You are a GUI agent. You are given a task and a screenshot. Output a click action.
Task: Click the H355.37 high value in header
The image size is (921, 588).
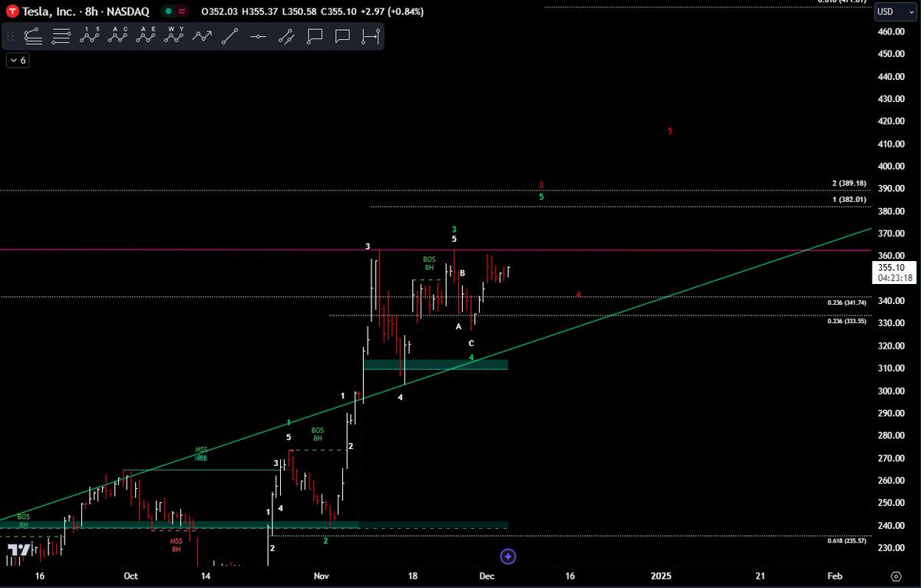pos(259,12)
